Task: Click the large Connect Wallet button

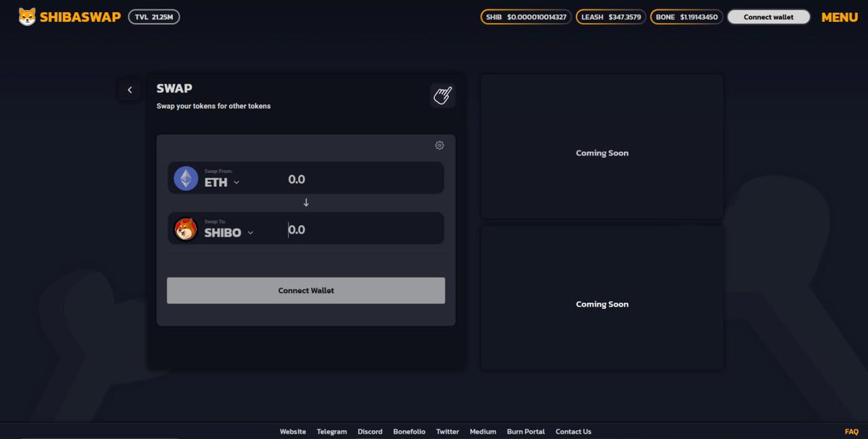Action: tap(306, 291)
